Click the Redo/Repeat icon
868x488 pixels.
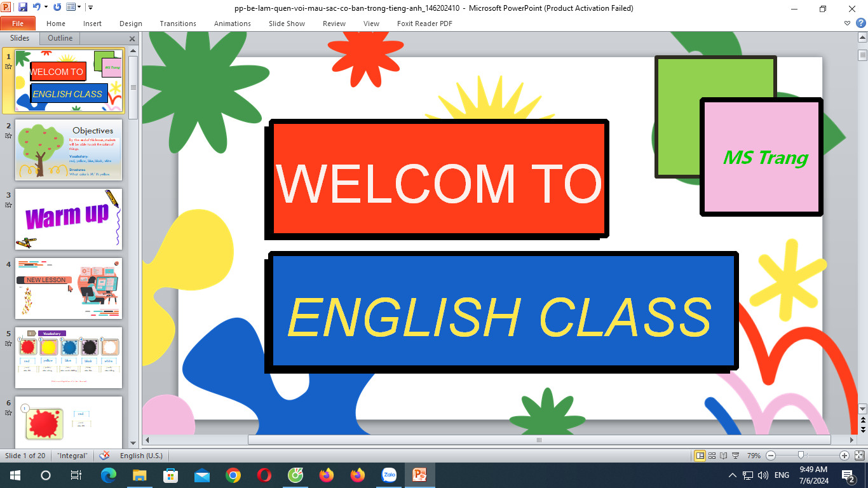pyautogui.click(x=57, y=8)
